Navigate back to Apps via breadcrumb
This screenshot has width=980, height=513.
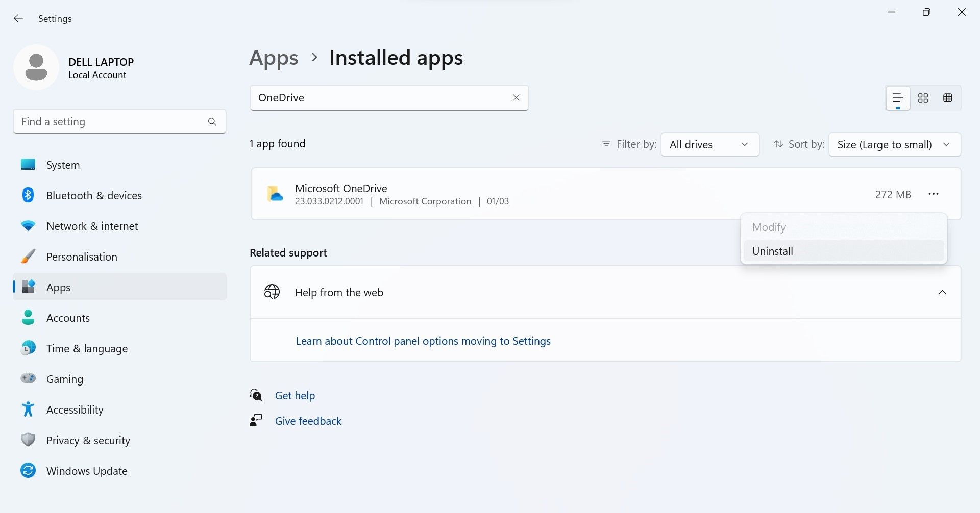(x=274, y=58)
